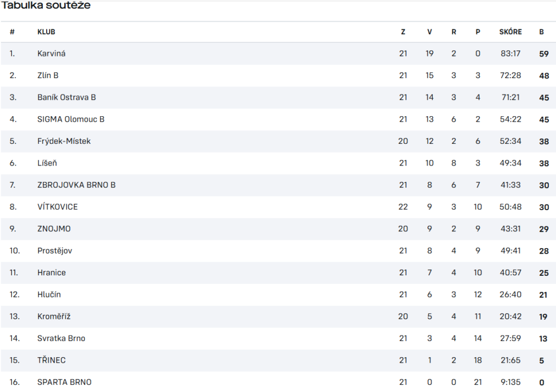Open the Karviná club link
Screen dimensions: 556x392
coord(52,54)
